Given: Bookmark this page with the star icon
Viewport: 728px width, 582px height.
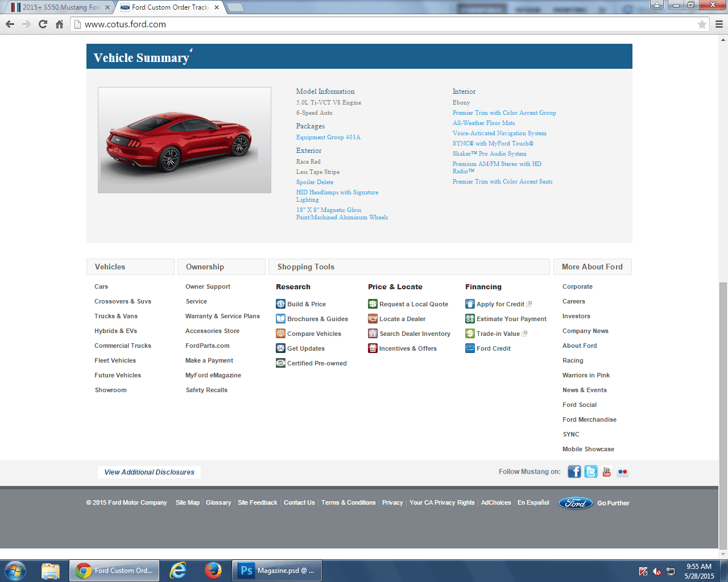Looking at the screenshot, I should click(x=702, y=24).
